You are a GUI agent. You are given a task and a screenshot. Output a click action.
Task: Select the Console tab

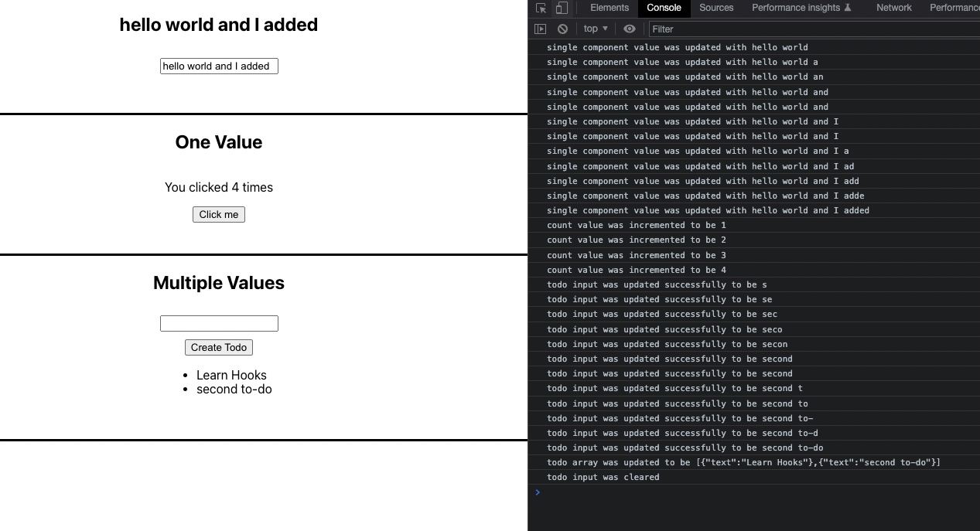(664, 8)
